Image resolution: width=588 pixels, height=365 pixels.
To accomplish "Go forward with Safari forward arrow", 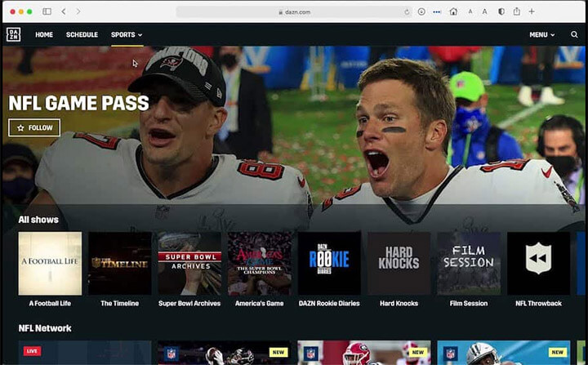I will point(78,11).
